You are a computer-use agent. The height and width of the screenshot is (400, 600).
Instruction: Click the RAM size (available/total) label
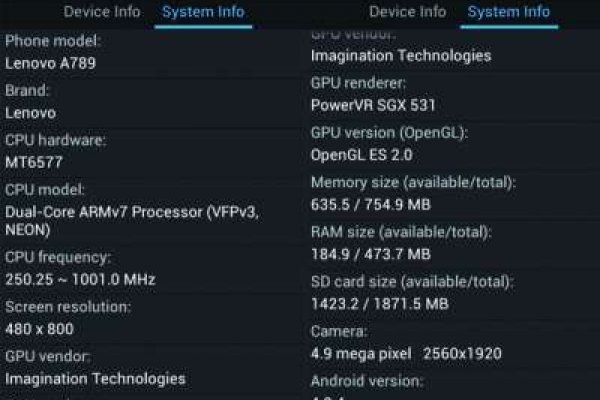(401, 231)
